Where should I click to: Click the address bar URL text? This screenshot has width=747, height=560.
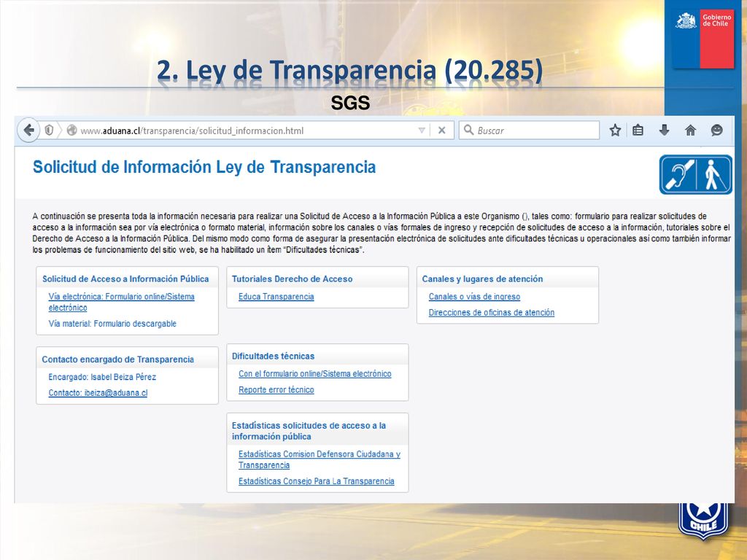pos(192,131)
